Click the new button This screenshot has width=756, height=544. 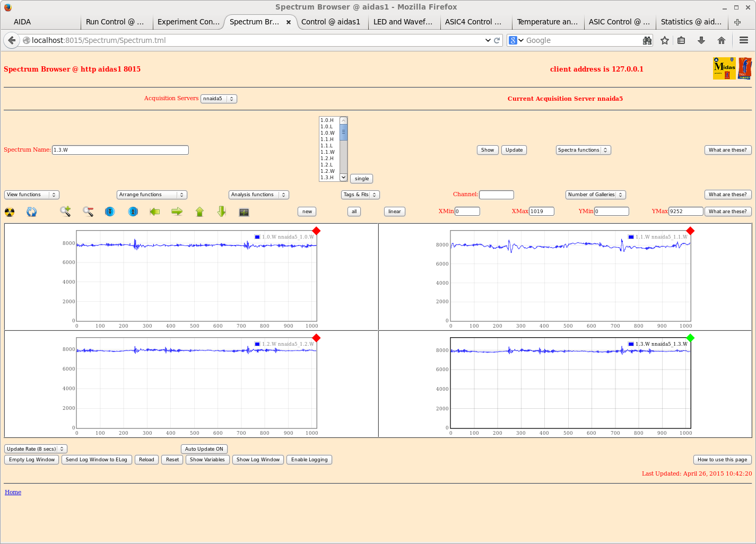[x=307, y=212]
